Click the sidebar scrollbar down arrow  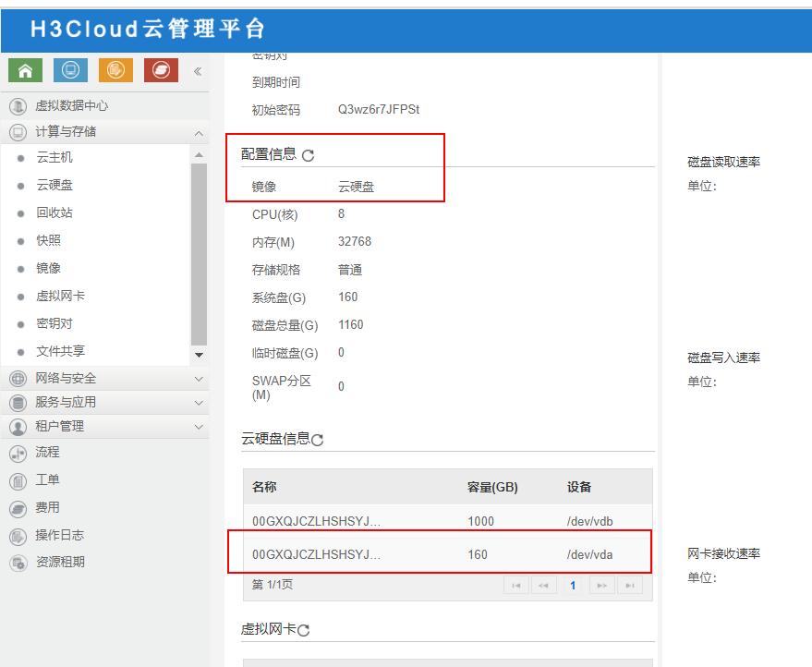pos(199,356)
